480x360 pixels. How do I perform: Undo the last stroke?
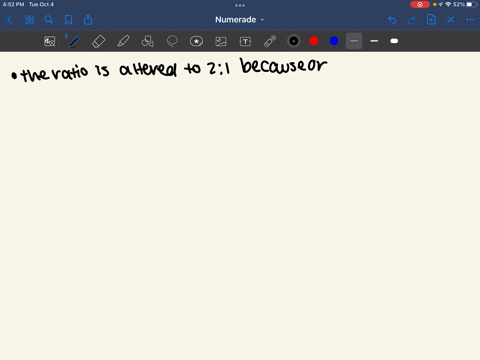[392, 20]
